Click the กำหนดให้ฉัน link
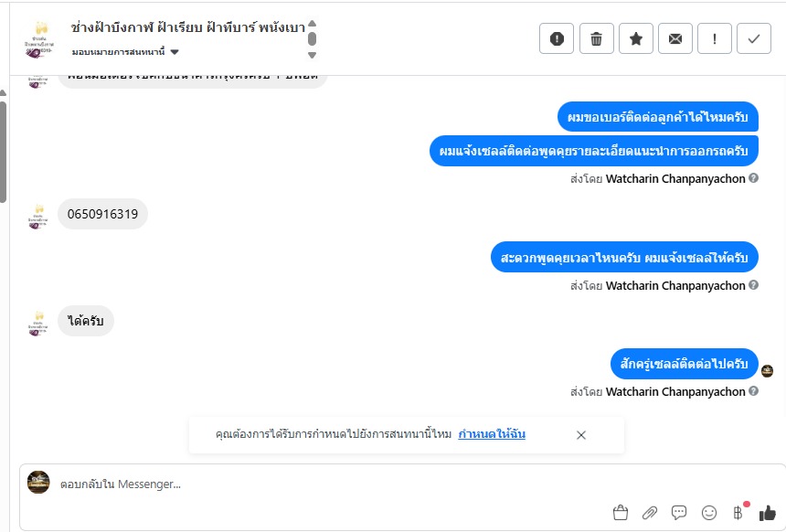This screenshot has width=786, height=532. [x=492, y=433]
